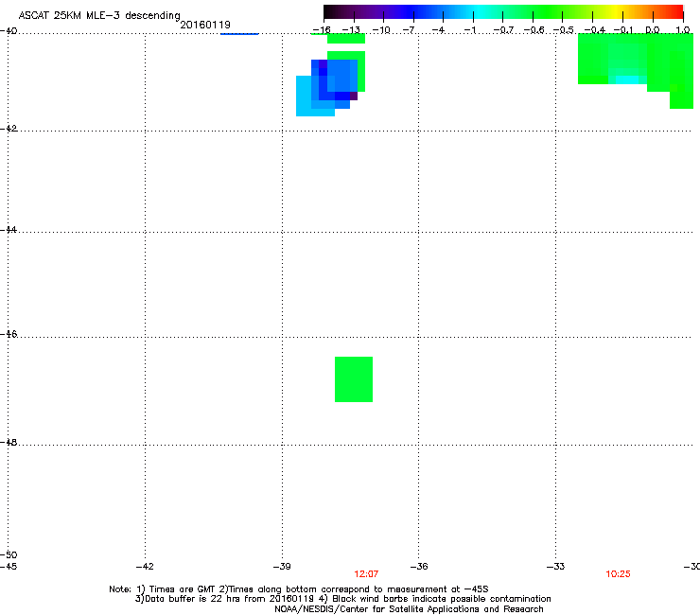Click the colorbar tick label -4

pyautogui.click(x=438, y=30)
